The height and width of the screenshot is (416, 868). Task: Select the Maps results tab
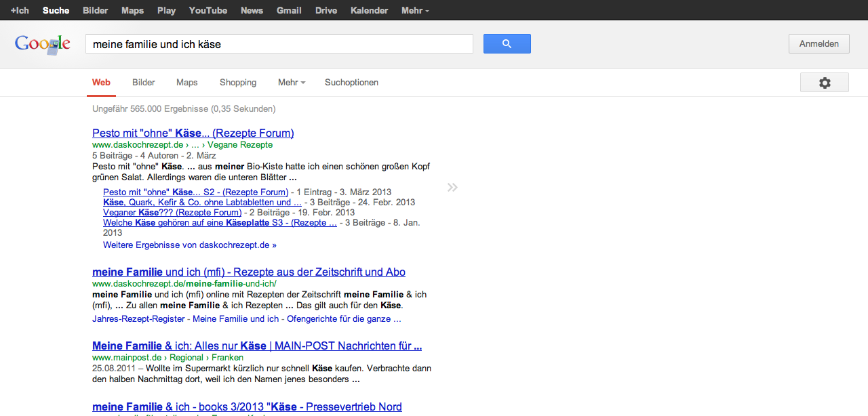tap(187, 83)
